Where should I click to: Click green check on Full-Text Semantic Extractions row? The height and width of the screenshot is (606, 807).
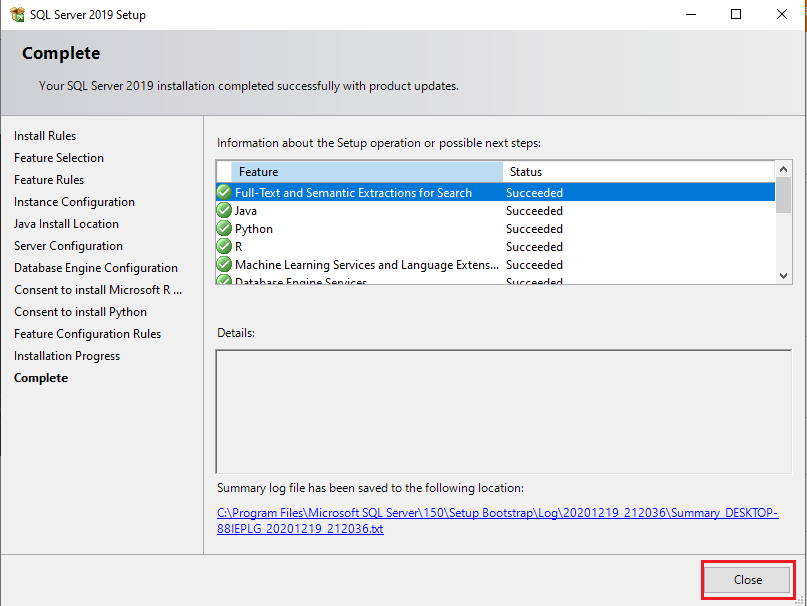pyautogui.click(x=224, y=192)
